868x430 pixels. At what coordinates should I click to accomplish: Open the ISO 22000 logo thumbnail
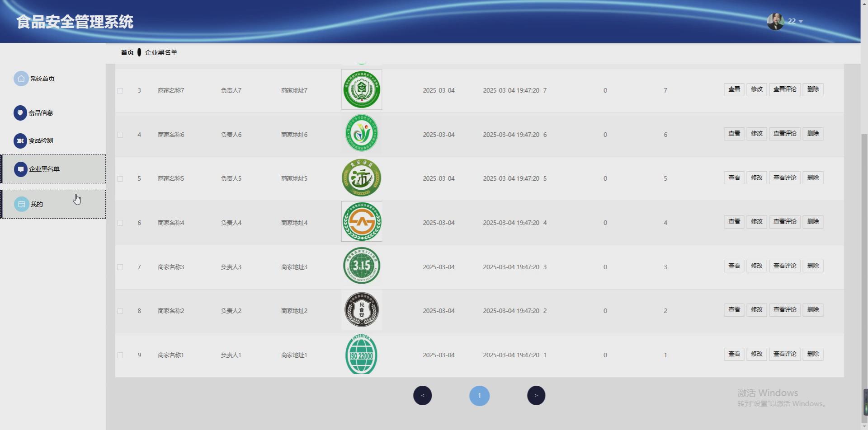(362, 354)
